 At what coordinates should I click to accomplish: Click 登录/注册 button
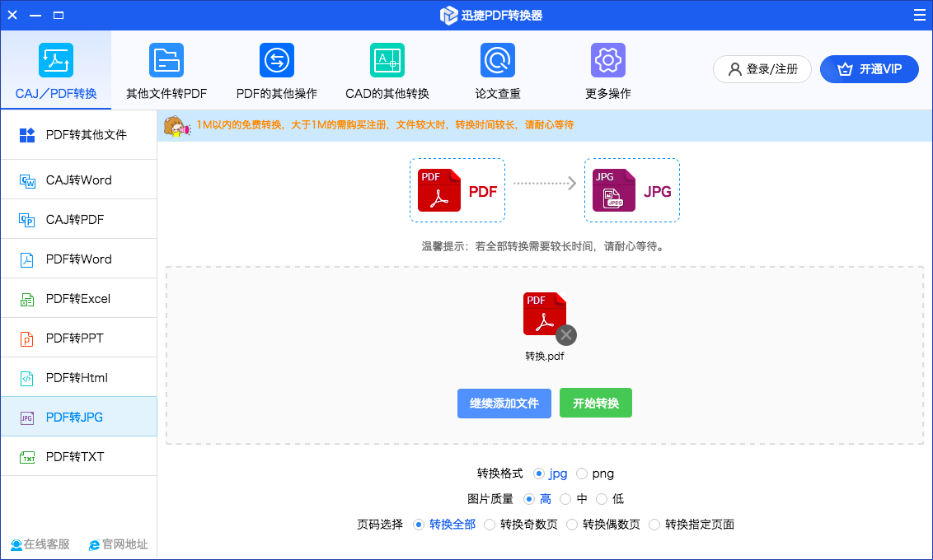[x=762, y=69]
